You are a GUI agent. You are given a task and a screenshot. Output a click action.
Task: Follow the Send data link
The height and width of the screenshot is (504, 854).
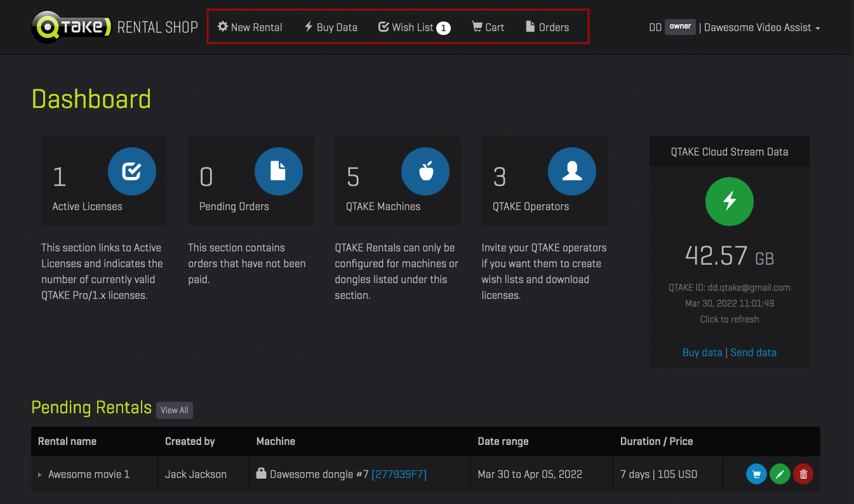point(754,352)
